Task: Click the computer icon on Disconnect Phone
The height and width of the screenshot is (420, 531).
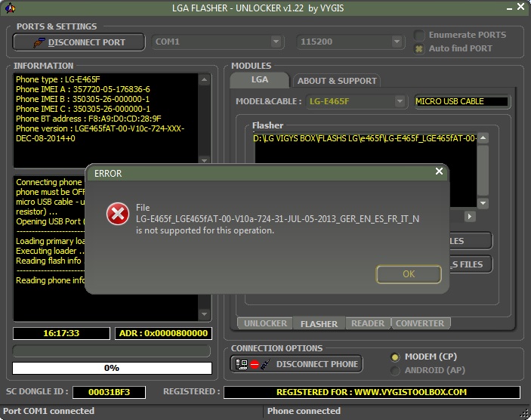Action: (x=242, y=364)
